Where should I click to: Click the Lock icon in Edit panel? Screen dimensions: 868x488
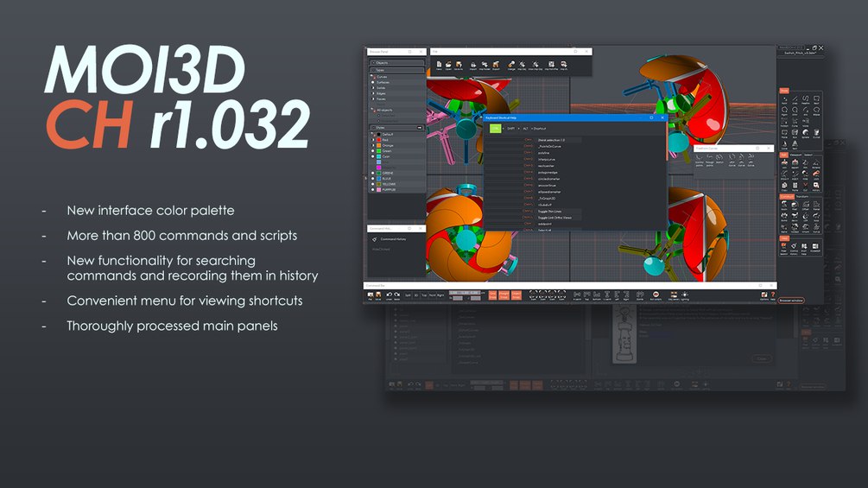point(816,175)
